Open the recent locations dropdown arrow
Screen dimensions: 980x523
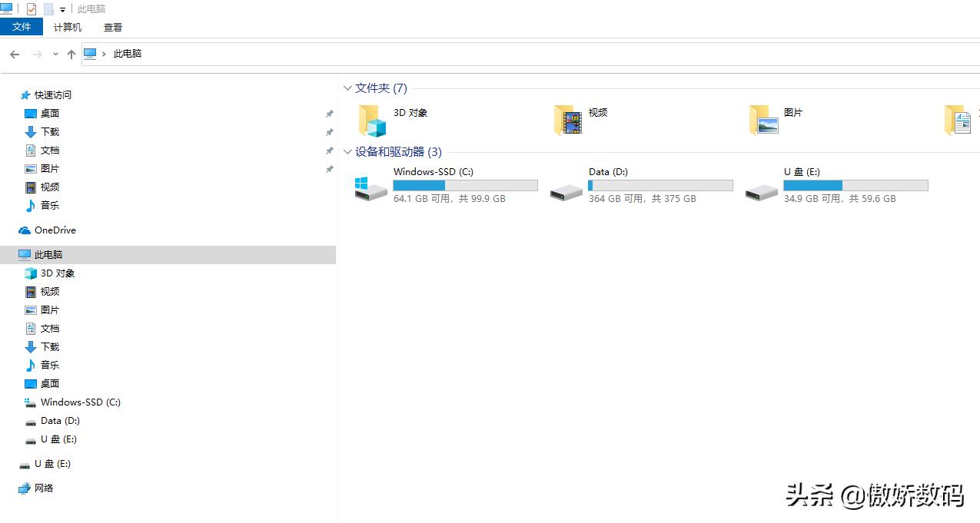tap(55, 54)
